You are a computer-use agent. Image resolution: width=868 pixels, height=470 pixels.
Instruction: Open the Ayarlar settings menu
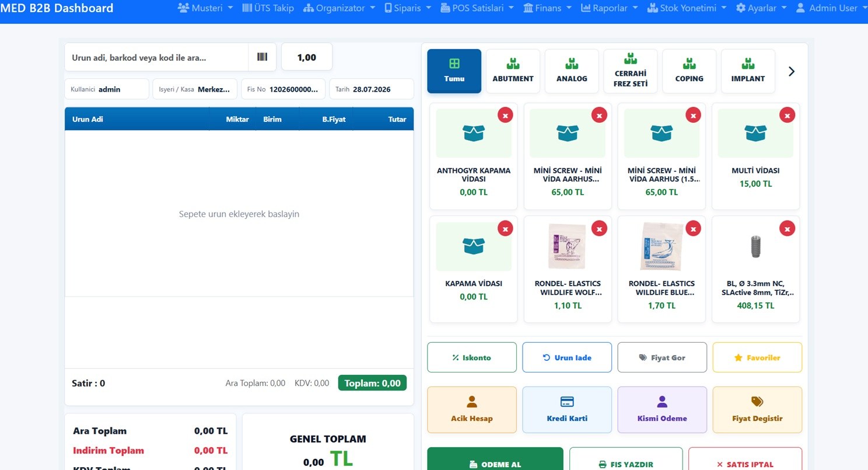pyautogui.click(x=761, y=8)
